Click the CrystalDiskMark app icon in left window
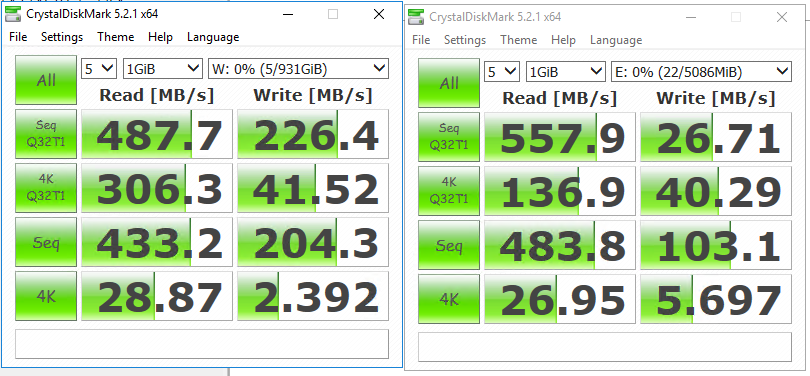 (x=13, y=14)
